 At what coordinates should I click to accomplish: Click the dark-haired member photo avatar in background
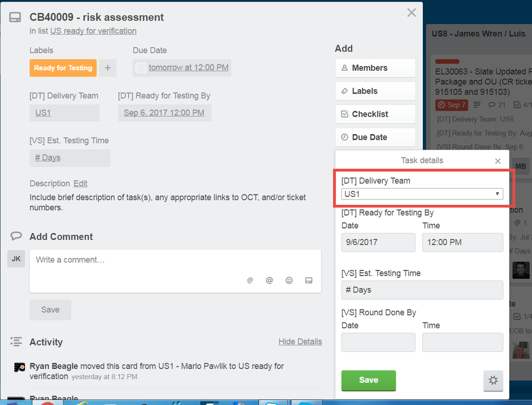click(x=521, y=270)
